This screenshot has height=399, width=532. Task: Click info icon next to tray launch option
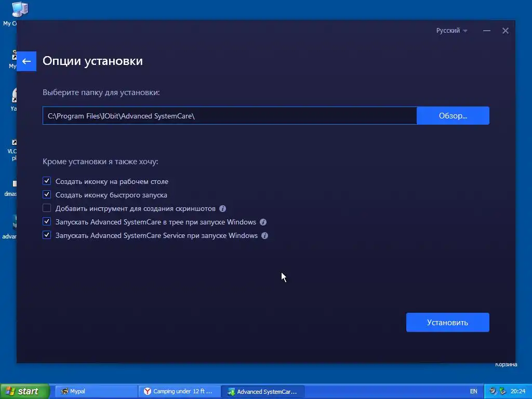263,222
